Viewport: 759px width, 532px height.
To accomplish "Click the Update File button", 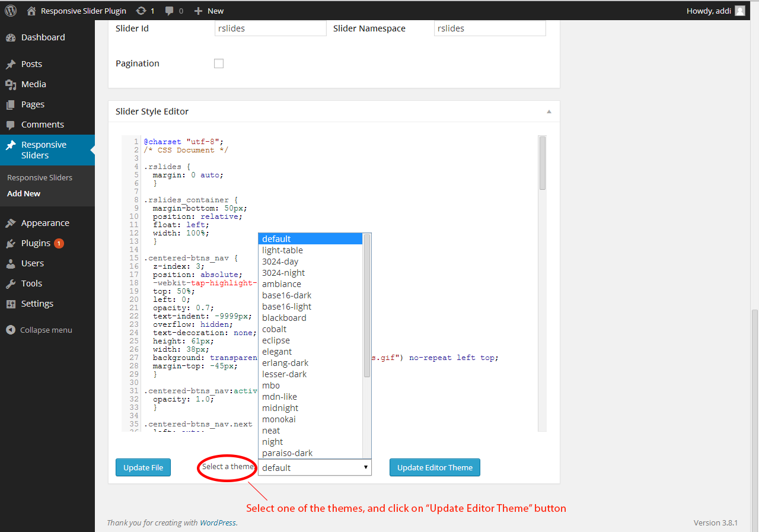I will 143,467.
